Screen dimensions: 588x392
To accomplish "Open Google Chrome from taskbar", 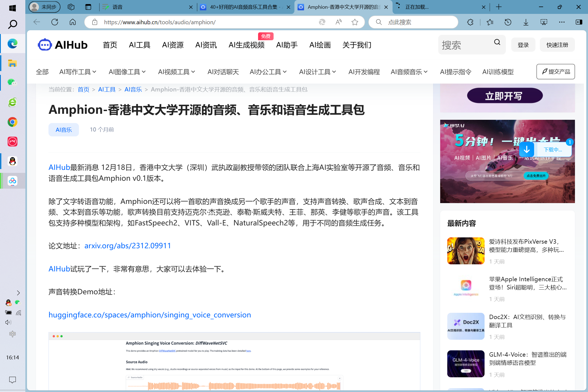I will (x=13, y=122).
